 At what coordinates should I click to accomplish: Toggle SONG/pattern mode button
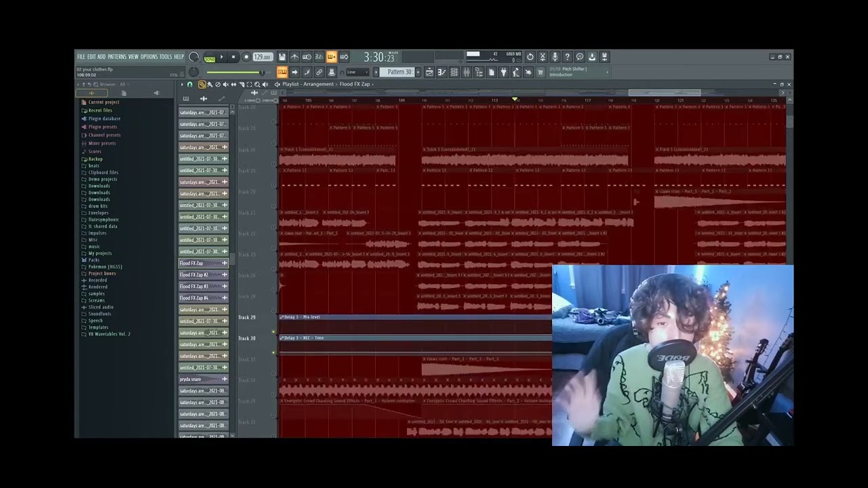(x=210, y=58)
